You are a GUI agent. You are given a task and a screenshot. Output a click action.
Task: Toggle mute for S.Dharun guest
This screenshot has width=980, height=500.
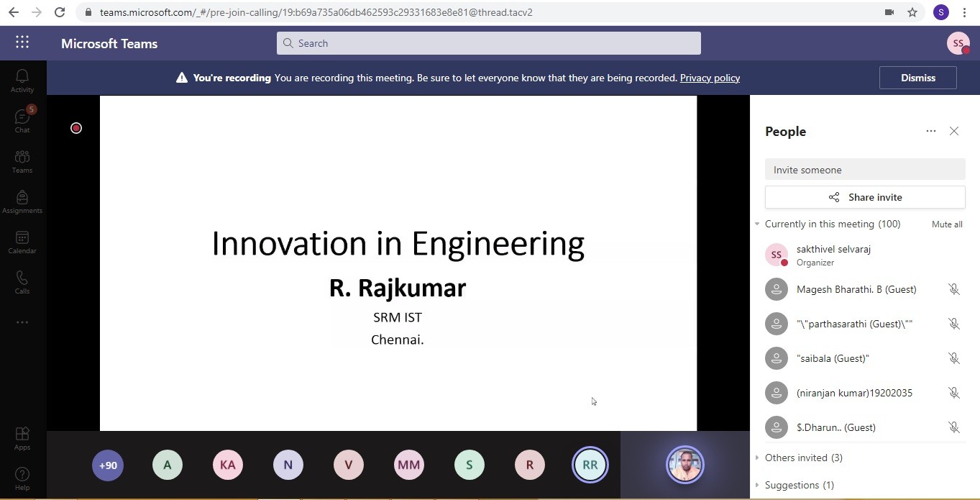click(953, 427)
